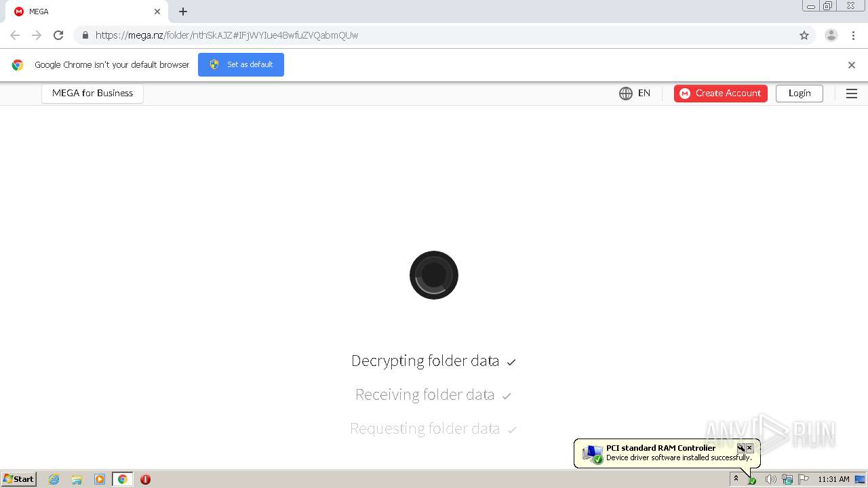This screenshot has height=488, width=868.
Task: Set Chrome as default browser
Action: coord(241,64)
